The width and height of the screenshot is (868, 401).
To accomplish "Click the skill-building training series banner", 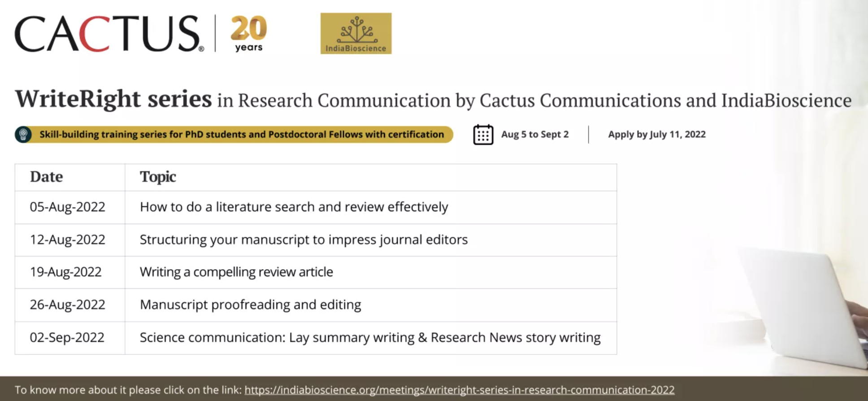I will [x=234, y=135].
